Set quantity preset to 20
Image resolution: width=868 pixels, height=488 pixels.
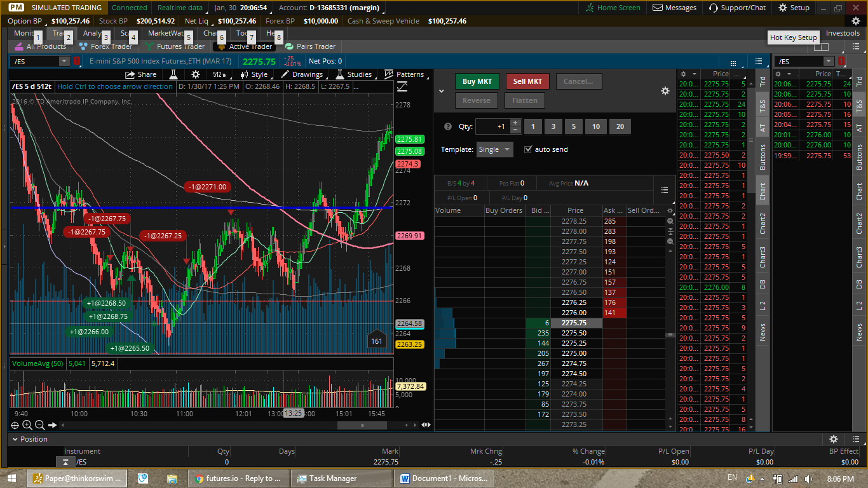coord(620,126)
